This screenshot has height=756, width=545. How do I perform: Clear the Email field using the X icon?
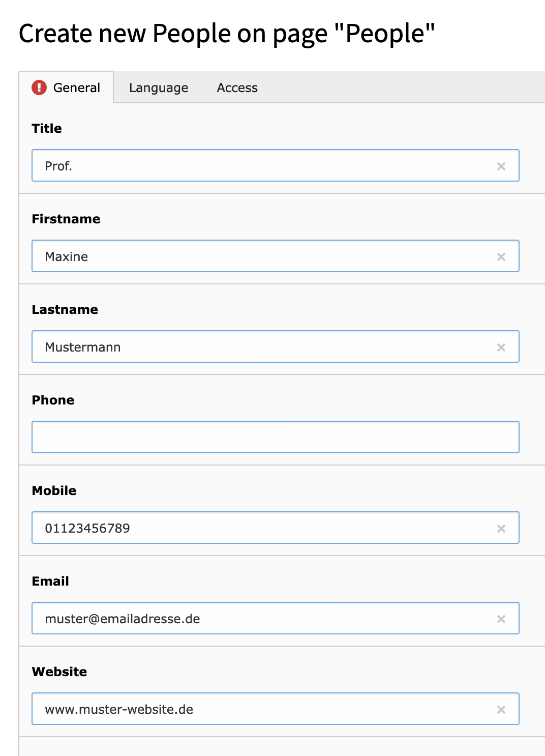coord(501,619)
